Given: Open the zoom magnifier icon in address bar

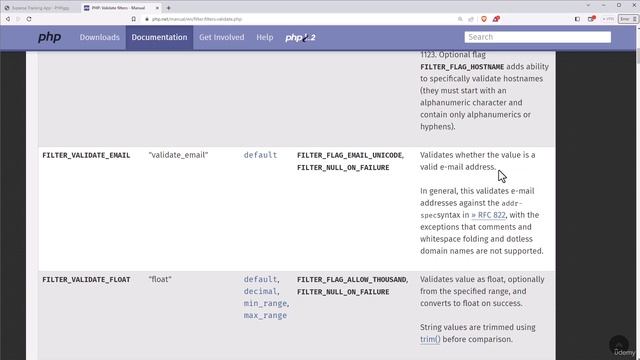Looking at the screenshot, I should [460, 19].
